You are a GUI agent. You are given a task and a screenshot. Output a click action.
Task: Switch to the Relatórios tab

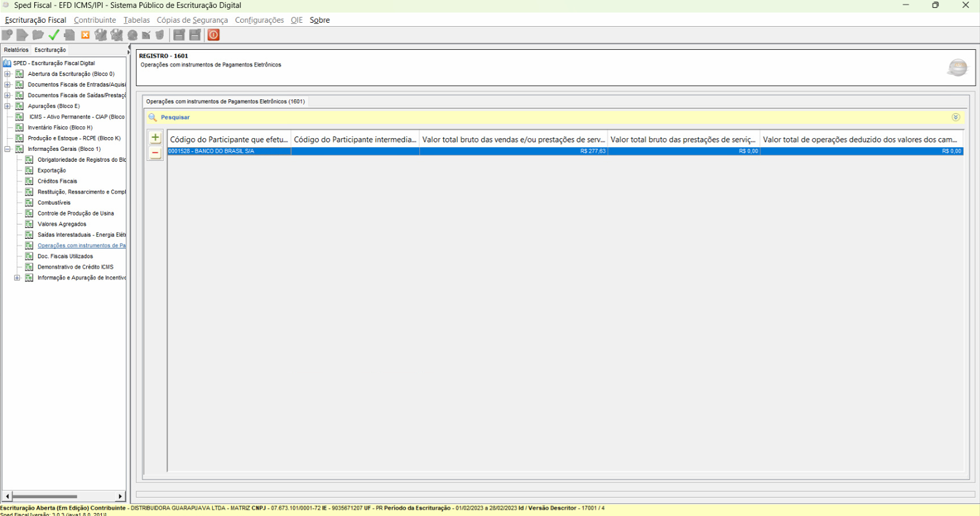[16, 50]
